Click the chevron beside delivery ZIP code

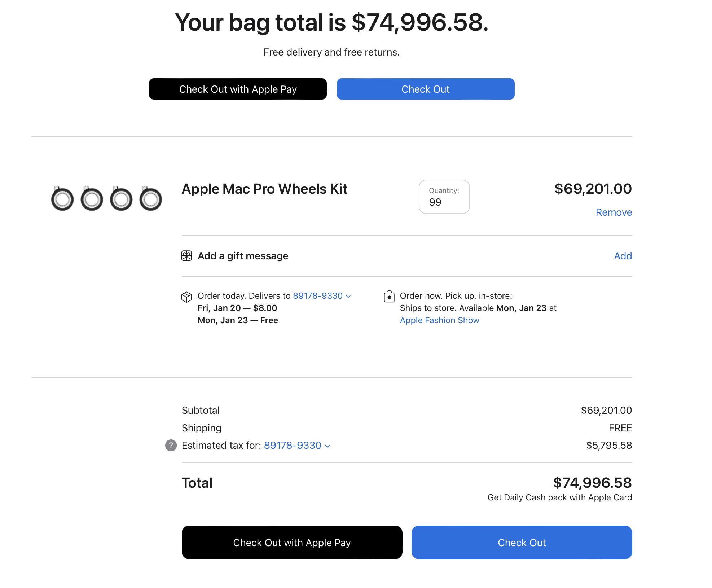pyautogui.click(x=348, y=297)
